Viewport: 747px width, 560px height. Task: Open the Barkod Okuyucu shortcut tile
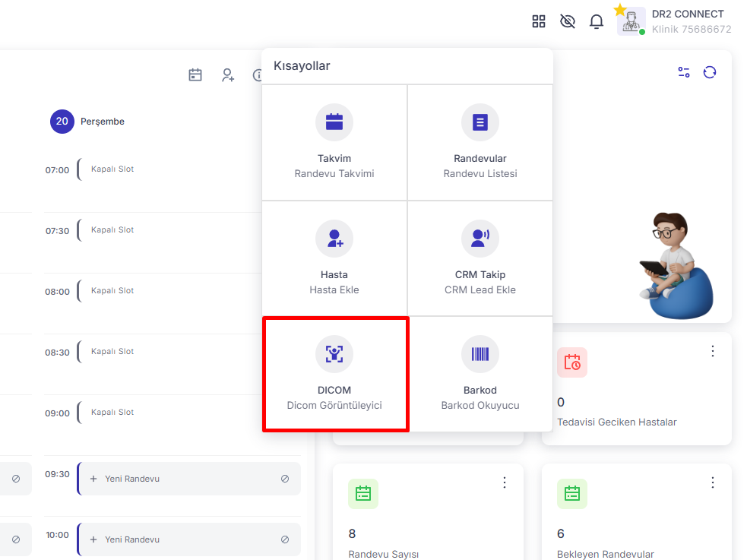coord(480,375)
